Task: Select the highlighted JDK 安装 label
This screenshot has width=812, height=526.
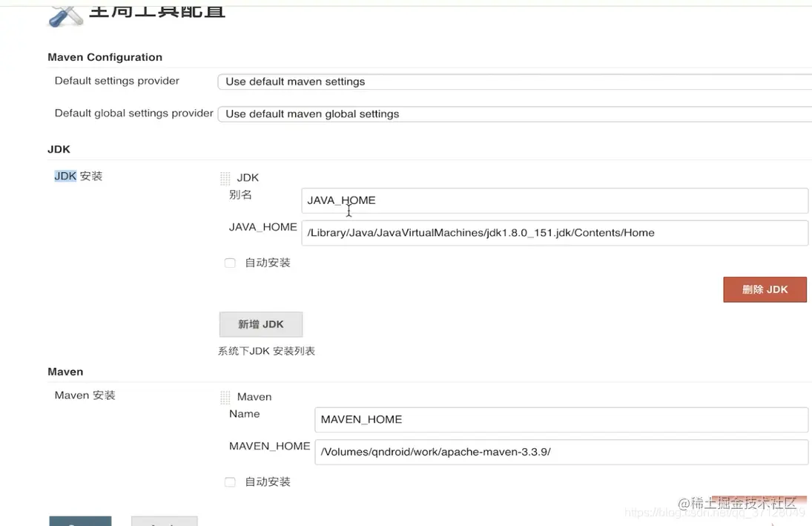Action: [77, 176]
